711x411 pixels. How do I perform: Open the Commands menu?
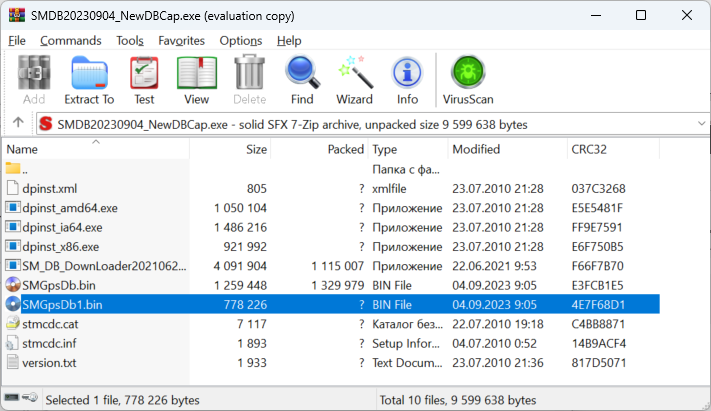coord(70,40)
